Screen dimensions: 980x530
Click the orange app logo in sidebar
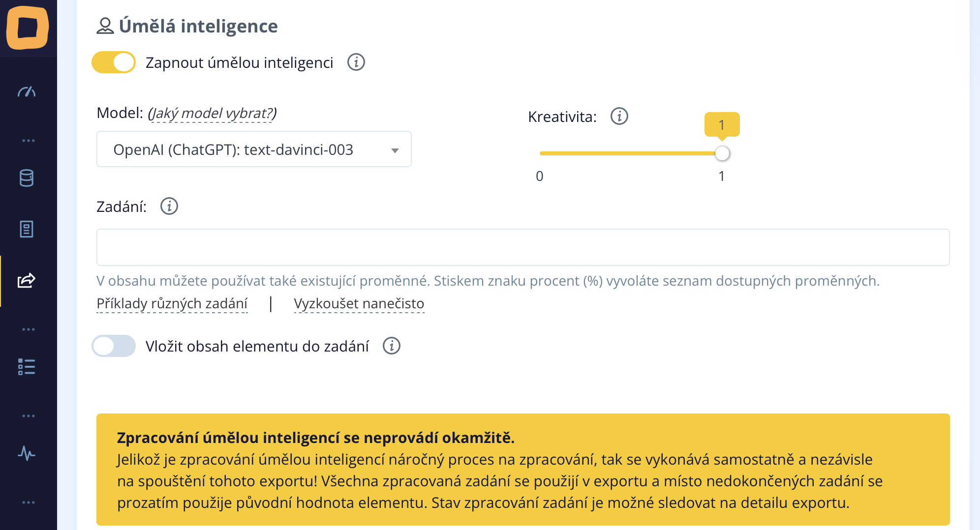(x=28, y=28)
